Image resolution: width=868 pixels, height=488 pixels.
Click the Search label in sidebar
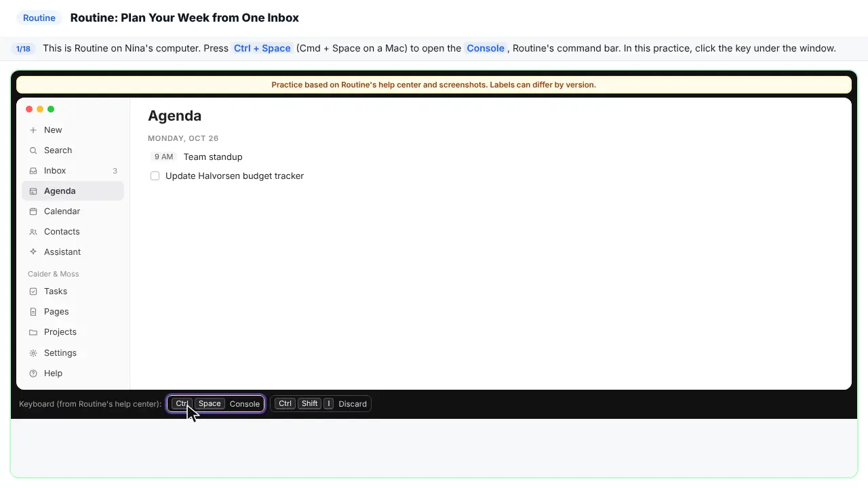pos(58,150)
